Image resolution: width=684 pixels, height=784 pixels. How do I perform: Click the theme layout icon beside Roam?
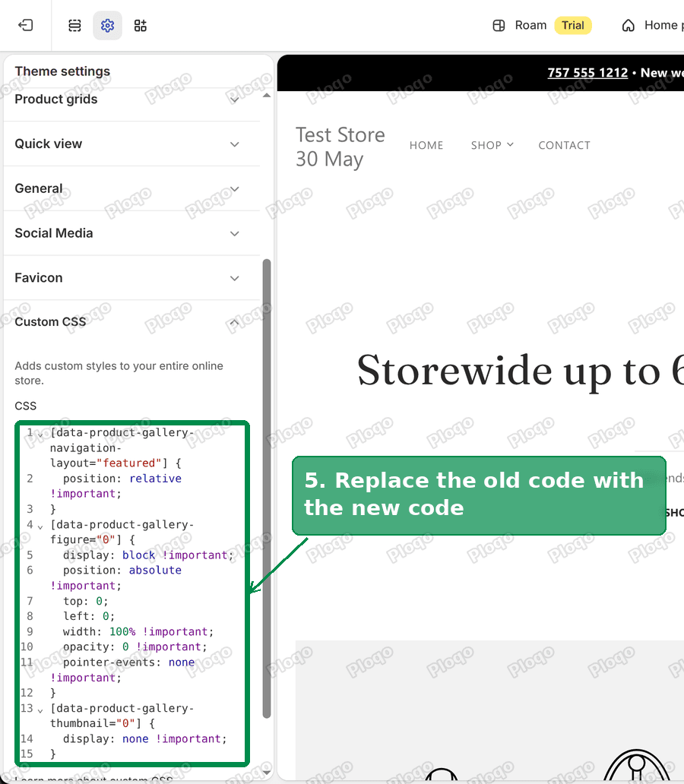[499, 26]
